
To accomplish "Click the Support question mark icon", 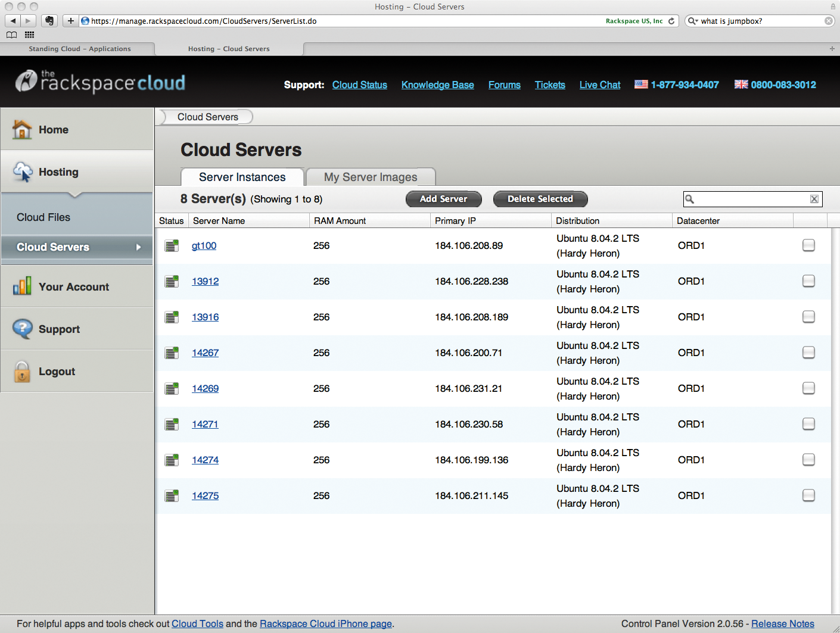I will tap(23, 329).
